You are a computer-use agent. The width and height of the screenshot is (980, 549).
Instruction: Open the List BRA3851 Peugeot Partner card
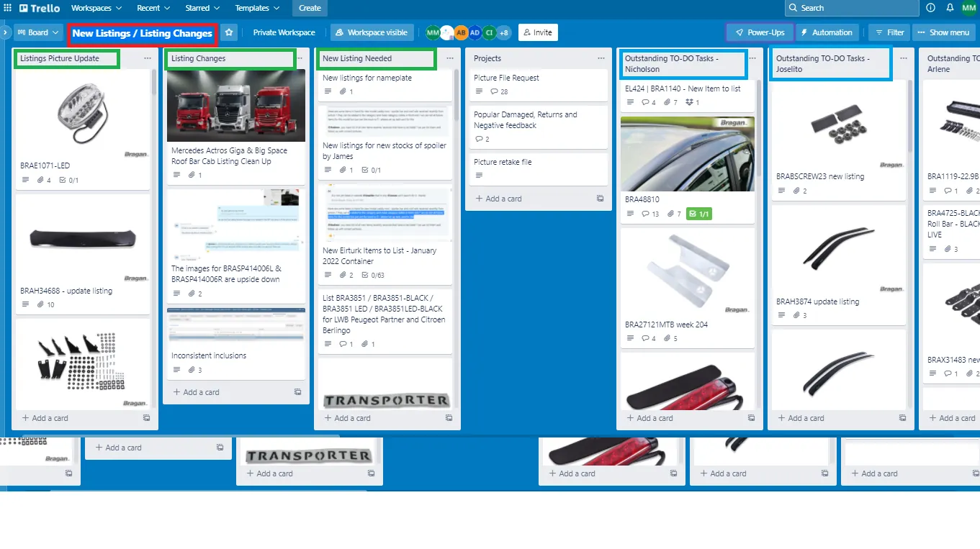(x=385, y=322)
